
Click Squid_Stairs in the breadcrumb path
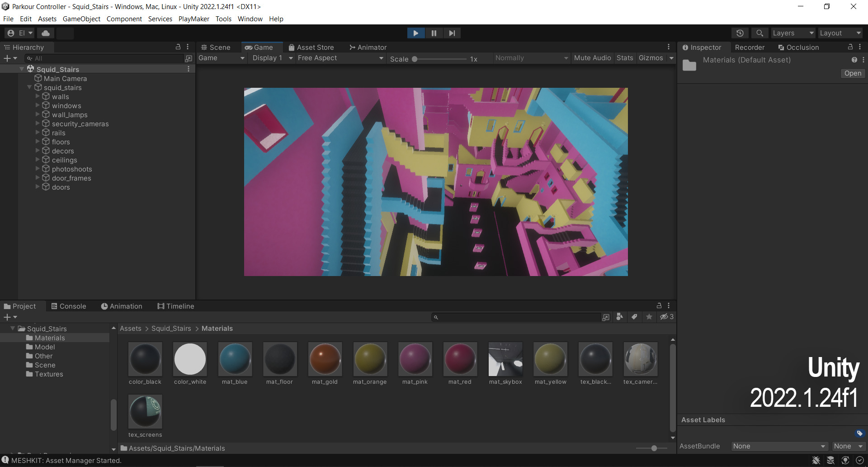(x=171, y=329)
